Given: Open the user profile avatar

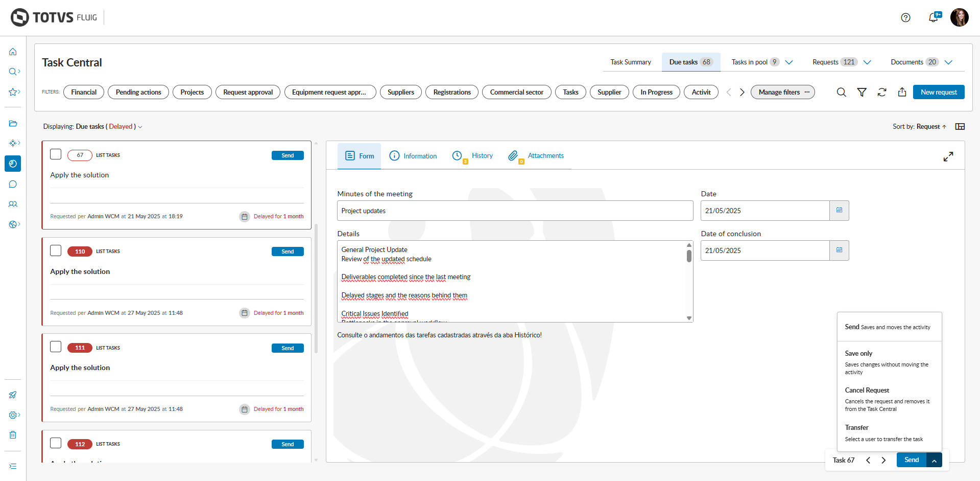Looking at the screenshot, I should [959, 17].
